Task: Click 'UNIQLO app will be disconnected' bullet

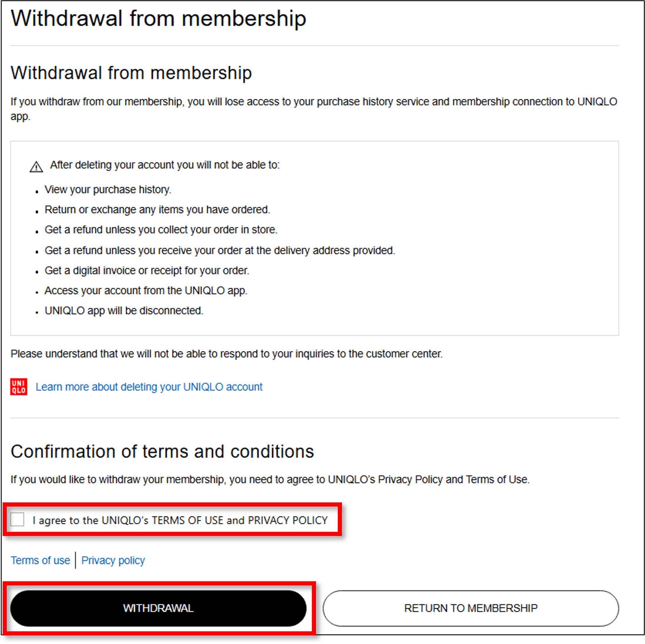Action: pos(124,310)
